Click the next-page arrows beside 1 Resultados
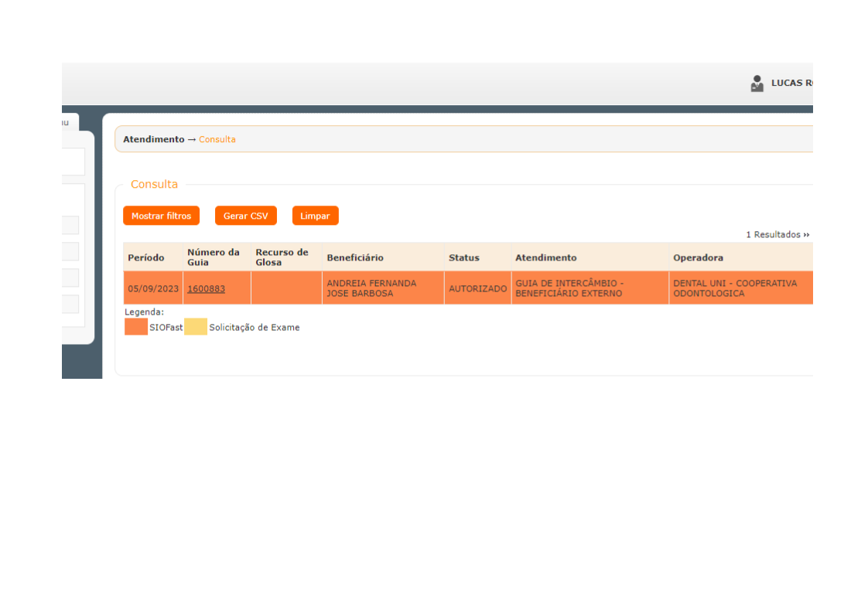The width and height of the screenshot is (868, 613). (806, 235)
